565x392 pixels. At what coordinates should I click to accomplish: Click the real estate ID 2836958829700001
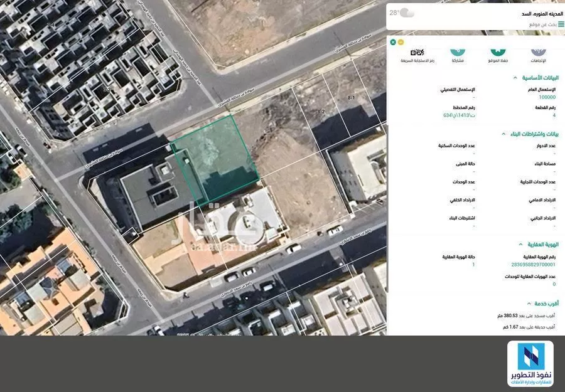534,264
